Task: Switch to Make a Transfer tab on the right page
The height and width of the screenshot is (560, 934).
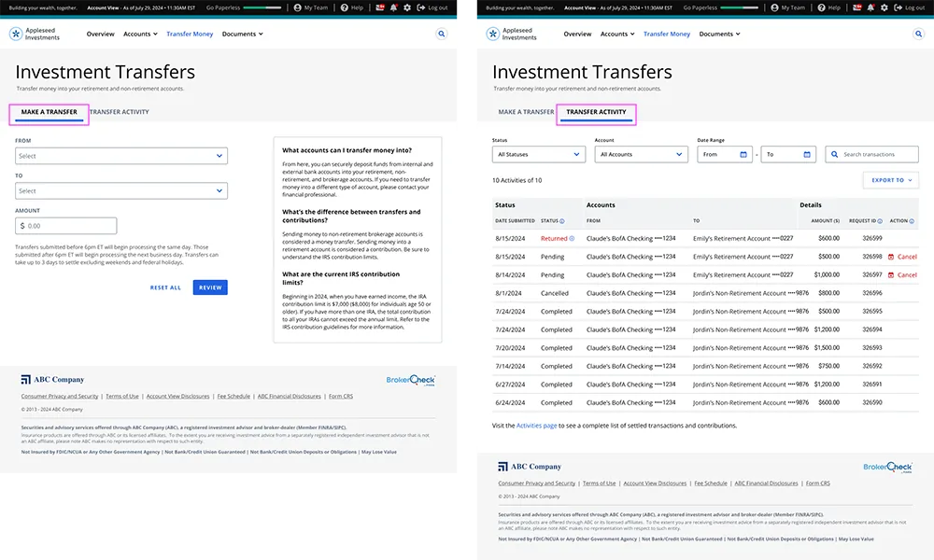Action: (x=526, y=112)
